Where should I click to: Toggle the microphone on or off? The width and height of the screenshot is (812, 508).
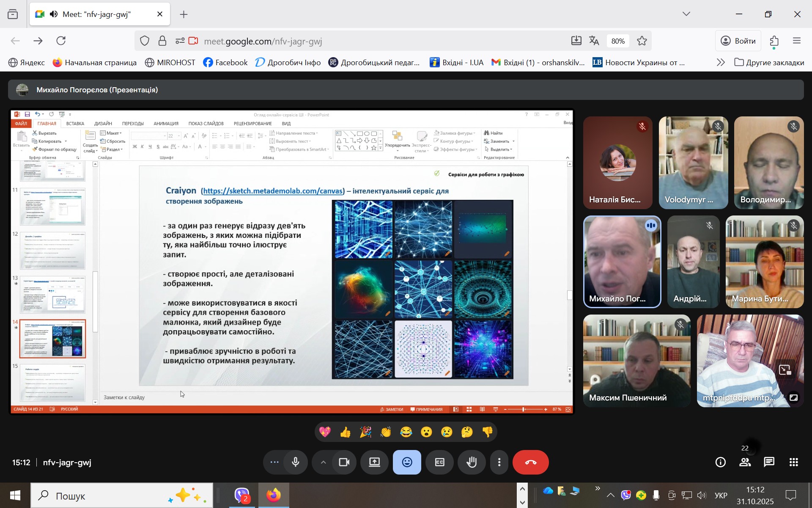point(296,462)
